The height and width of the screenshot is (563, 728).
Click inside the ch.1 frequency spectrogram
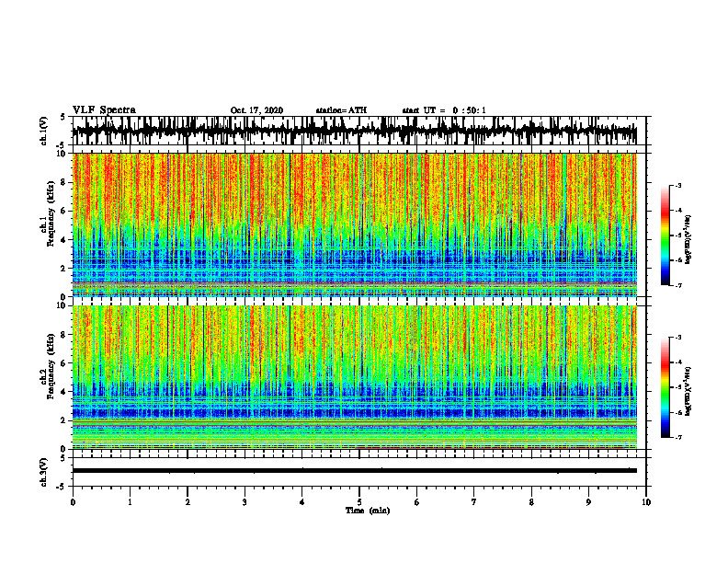pos(354,224)
